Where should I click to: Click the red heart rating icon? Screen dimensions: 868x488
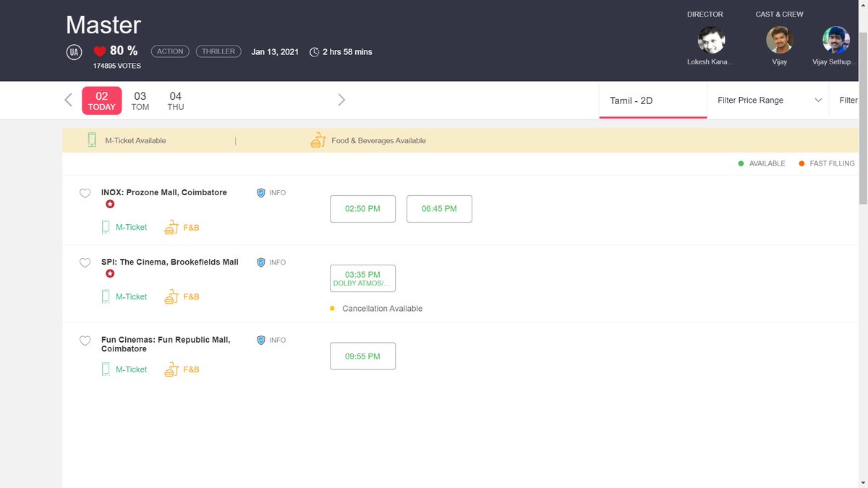click(x=100, y=51)
